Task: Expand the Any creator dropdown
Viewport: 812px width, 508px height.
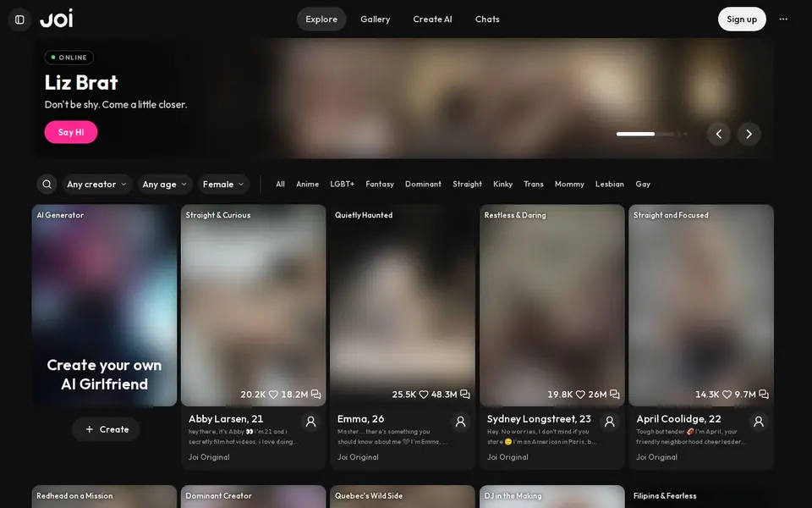Action: [x=96, y=184]
